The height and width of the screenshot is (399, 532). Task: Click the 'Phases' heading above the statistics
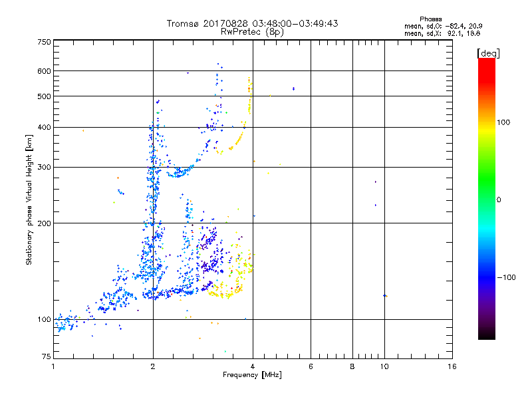(430, 19)
